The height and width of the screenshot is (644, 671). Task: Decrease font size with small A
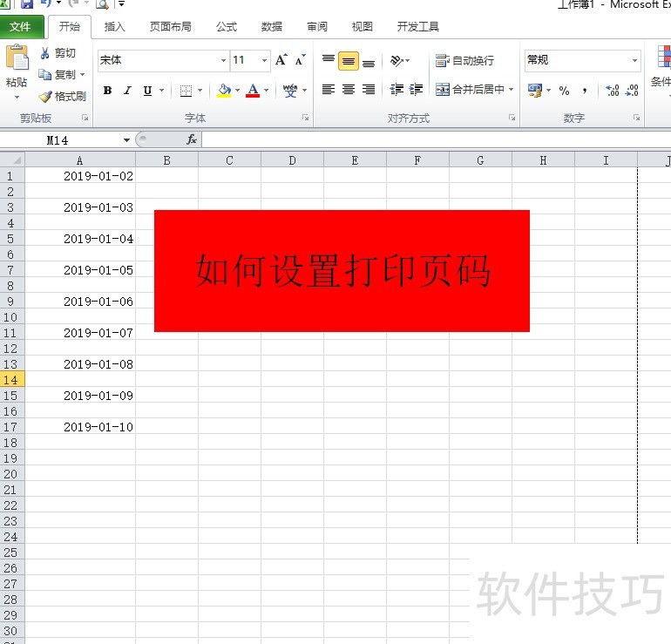pyautogui.click(x=301, y=60)
